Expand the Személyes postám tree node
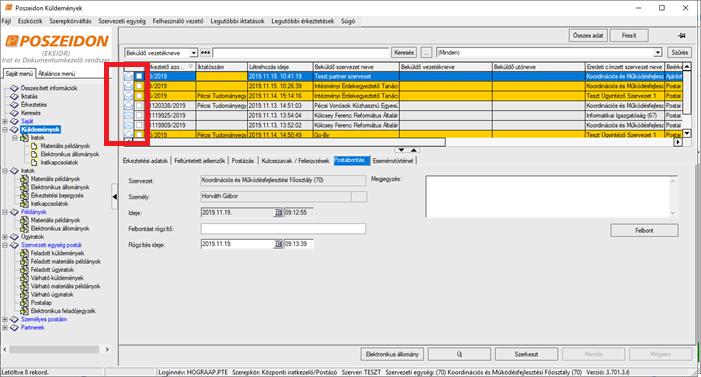 [5, 319]
